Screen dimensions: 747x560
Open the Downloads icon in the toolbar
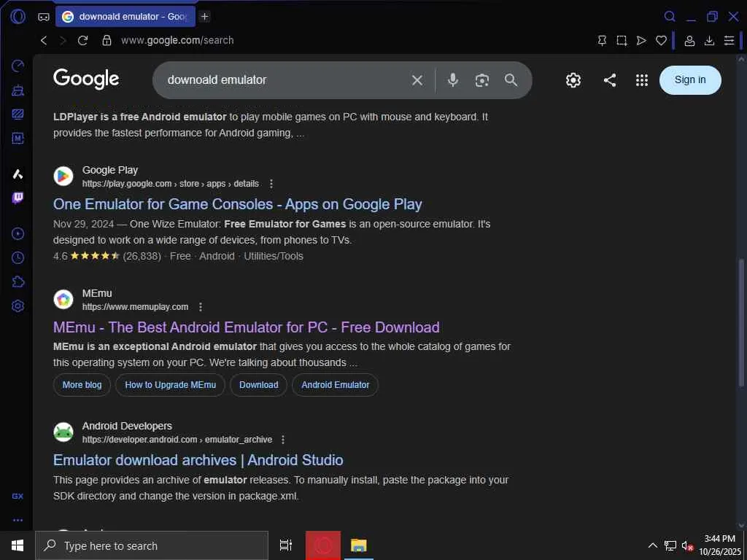click(709, 41)
